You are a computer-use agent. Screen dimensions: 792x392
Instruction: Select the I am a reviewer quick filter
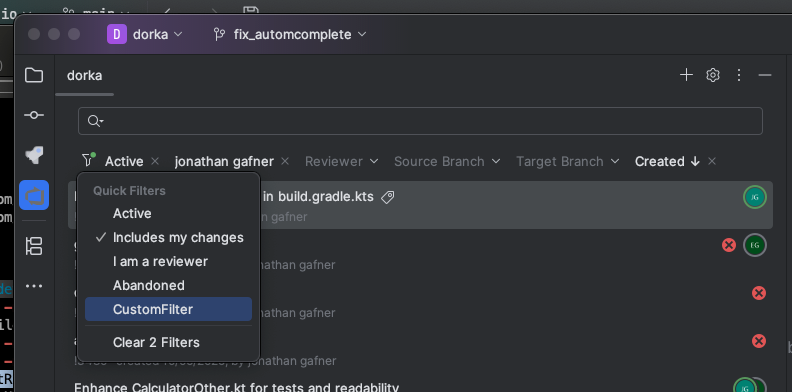(168, 261)
